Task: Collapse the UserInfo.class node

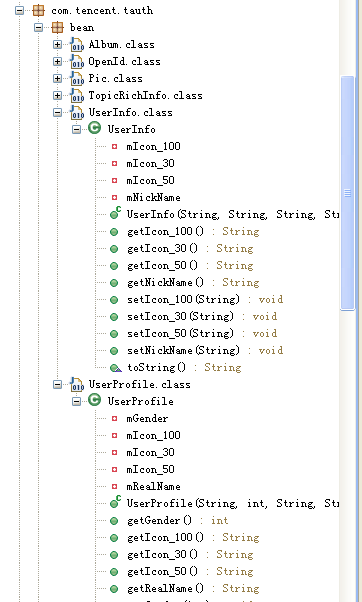Action: [x=57, y=112]
